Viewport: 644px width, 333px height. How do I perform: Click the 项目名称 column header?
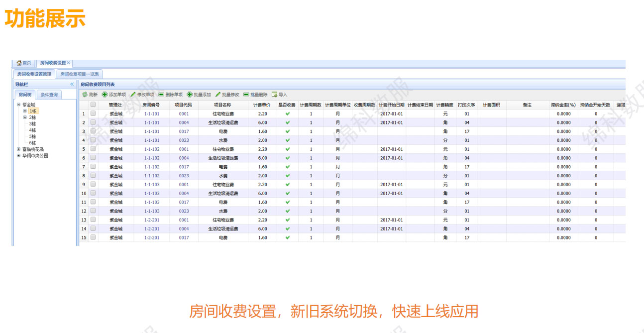coord(223,105)
